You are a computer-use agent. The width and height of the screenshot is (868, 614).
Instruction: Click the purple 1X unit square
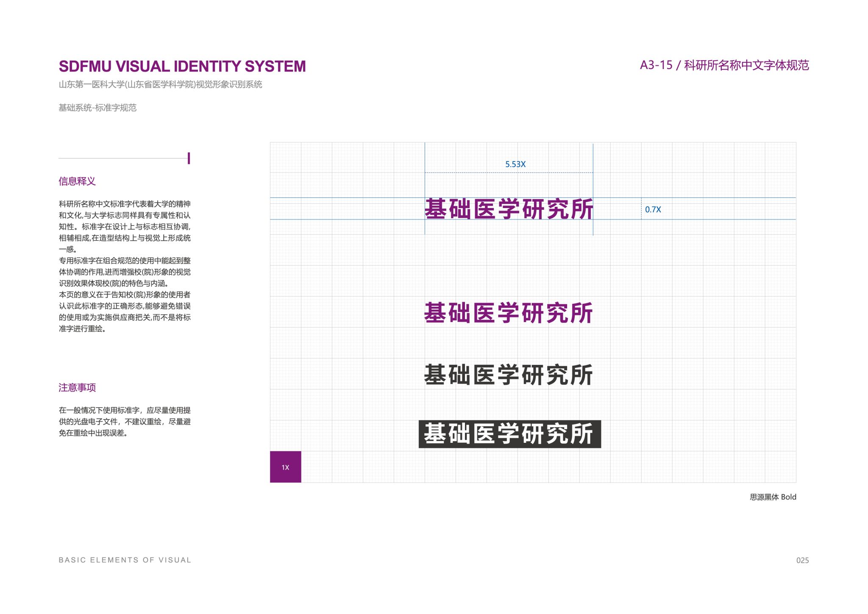(285, 467)
